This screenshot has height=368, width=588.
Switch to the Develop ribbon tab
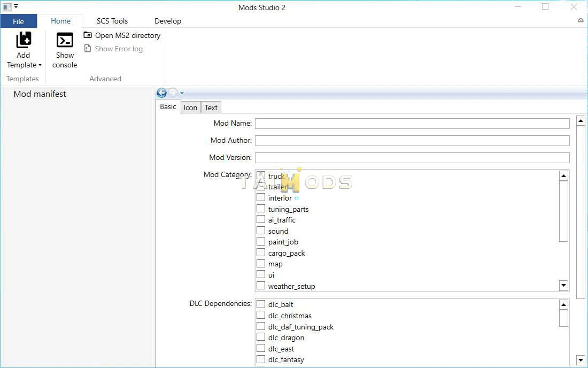pos(168,21)
